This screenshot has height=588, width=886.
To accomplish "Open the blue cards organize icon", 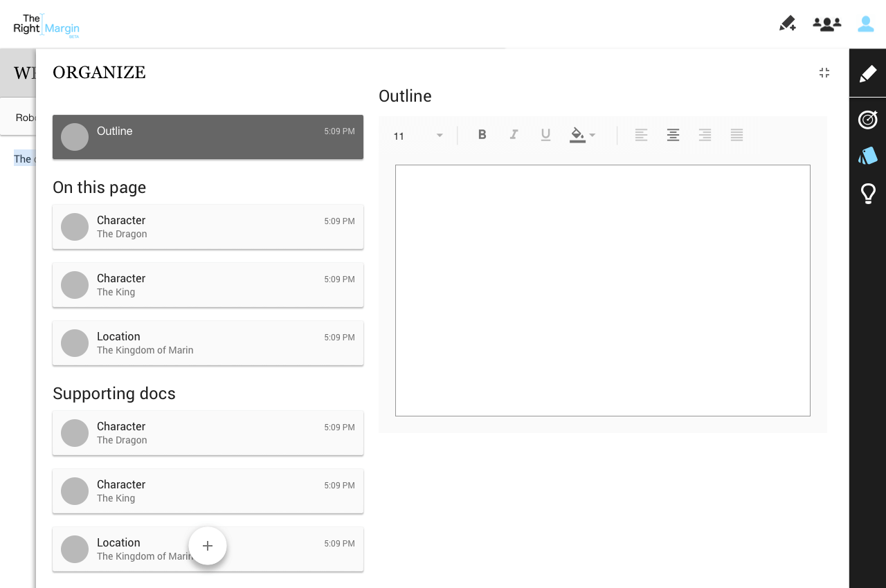I will pos(867,156).
